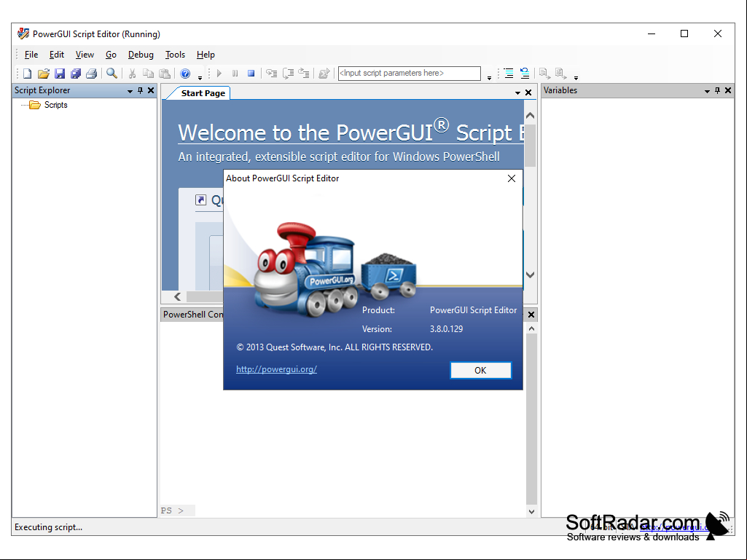Click the 'Executing script...' status text

[48, 527]
